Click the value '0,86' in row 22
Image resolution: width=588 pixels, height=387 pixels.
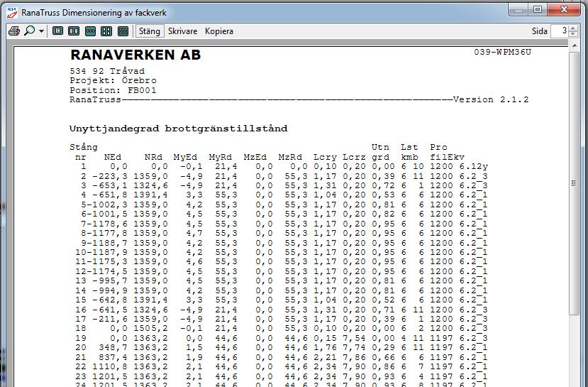383,366
